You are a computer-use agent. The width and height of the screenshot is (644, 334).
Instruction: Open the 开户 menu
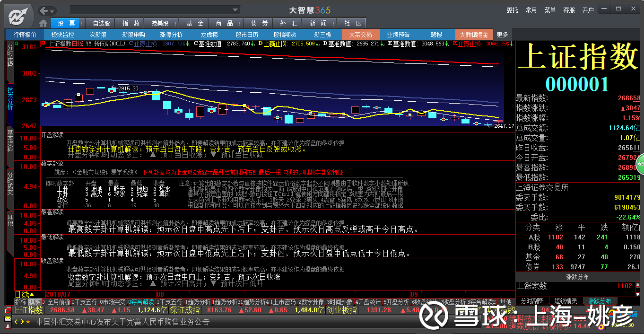pyautogui.click(x=588, y=10)
